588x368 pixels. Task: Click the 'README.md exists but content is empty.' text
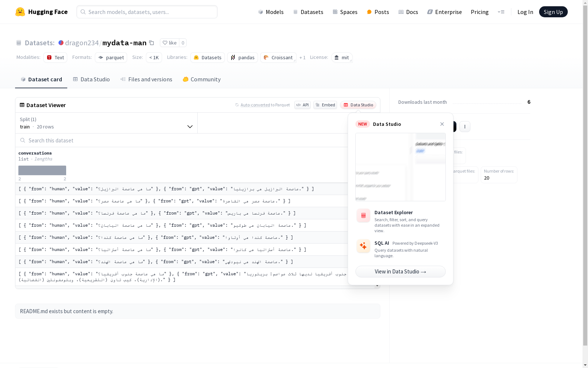(x=67, y=311)
